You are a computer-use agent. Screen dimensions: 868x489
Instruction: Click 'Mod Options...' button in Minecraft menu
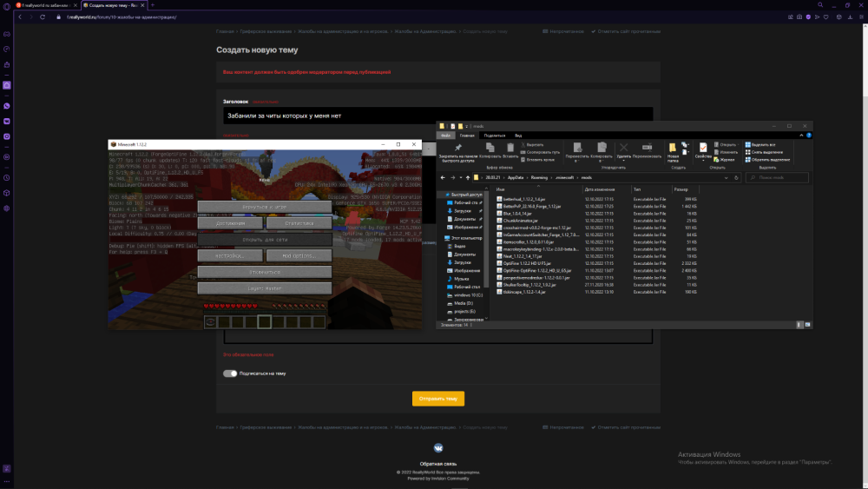coord(299,256)
